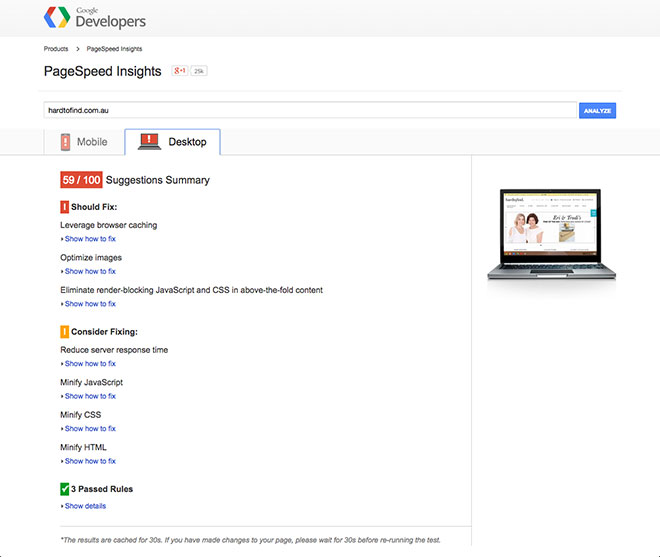Click the results cached for 30s footnote

click(x=250, y=540)
